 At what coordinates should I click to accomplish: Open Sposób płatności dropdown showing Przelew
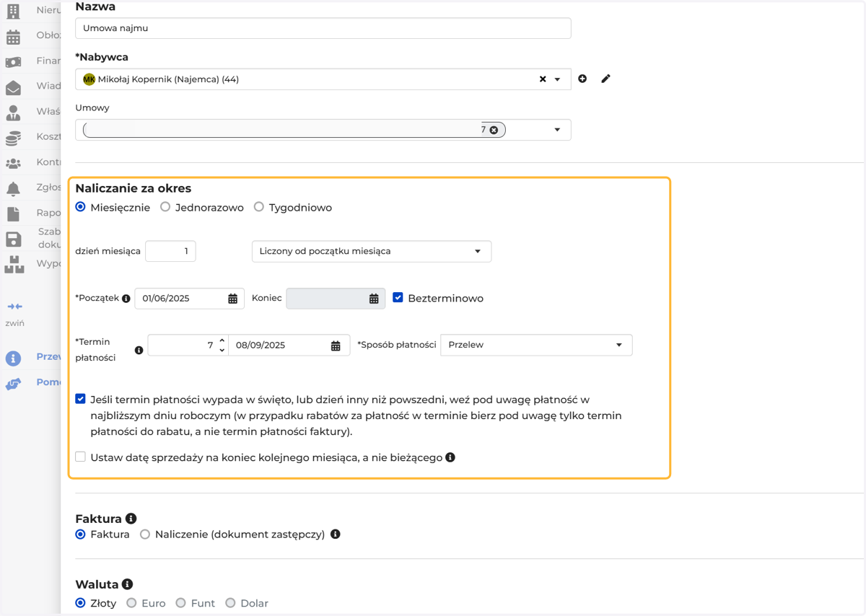tap(536, 346)
